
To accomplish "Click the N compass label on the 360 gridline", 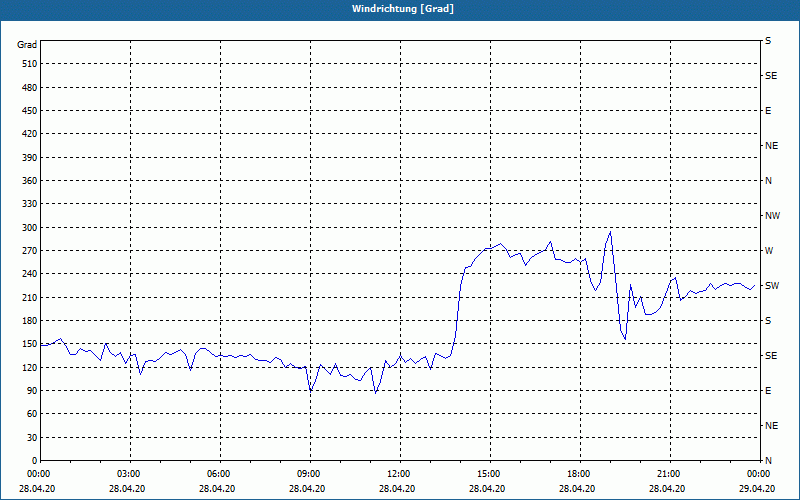I will point(768,181).
